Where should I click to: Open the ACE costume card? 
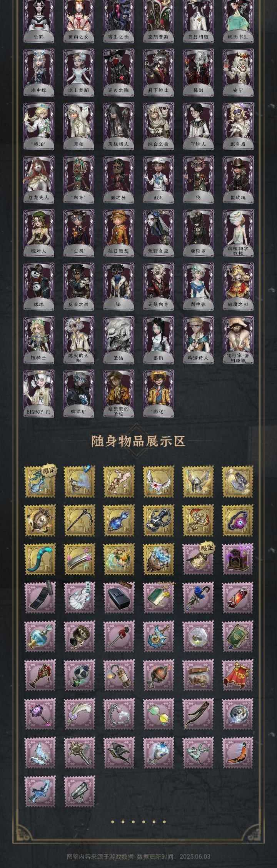coord(159,179)
